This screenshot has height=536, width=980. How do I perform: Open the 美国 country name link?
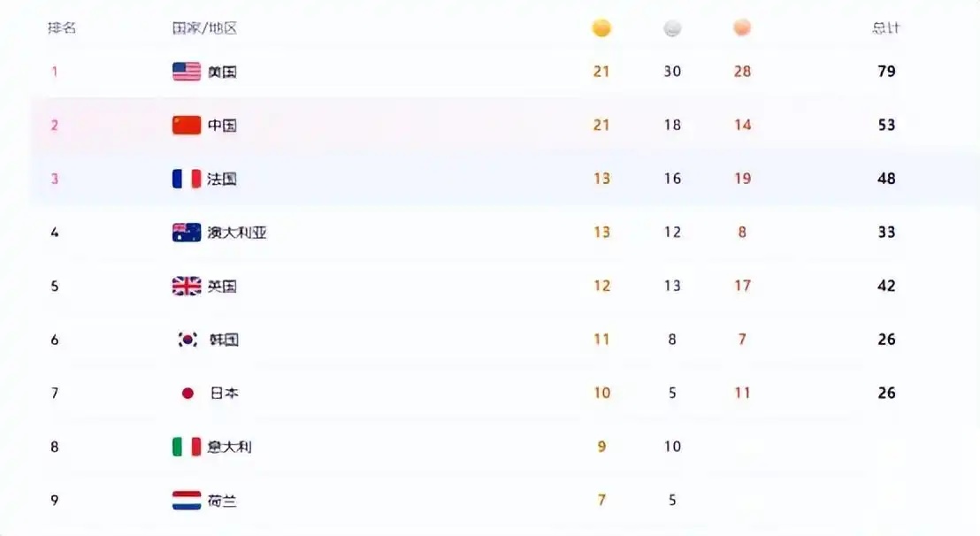point(222,72)
